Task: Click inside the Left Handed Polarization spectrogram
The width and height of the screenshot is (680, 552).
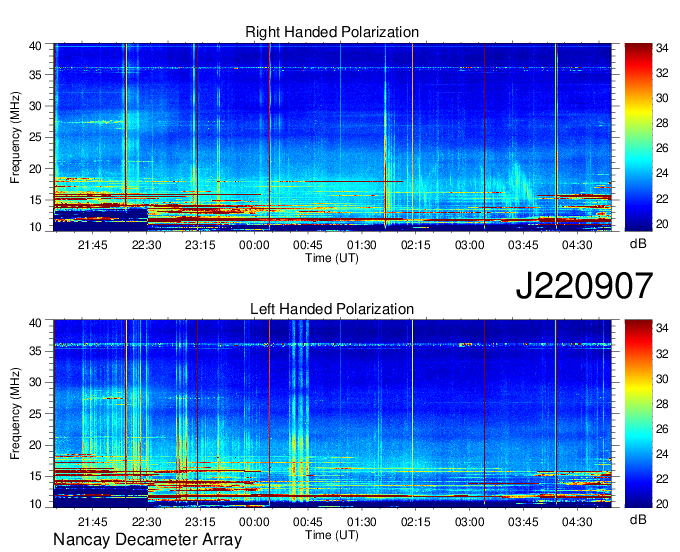Action: 332,414
